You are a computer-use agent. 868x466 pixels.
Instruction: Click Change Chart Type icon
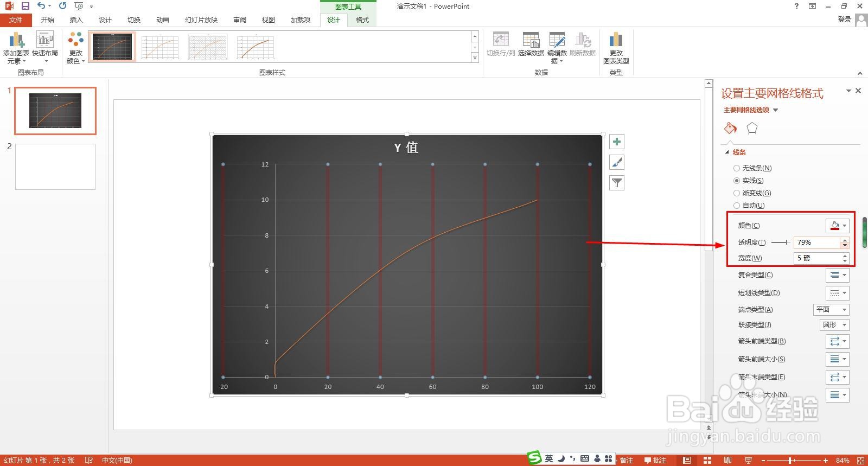coord(616,48)
